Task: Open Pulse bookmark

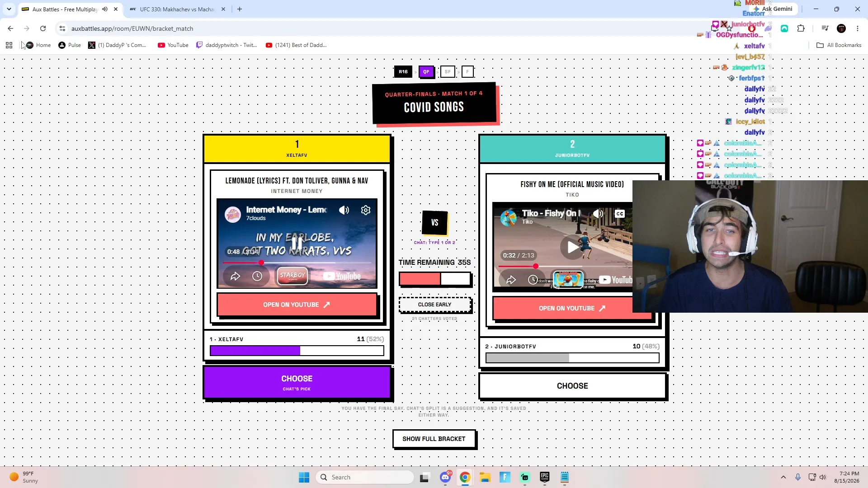Action: tap(70, 45)
